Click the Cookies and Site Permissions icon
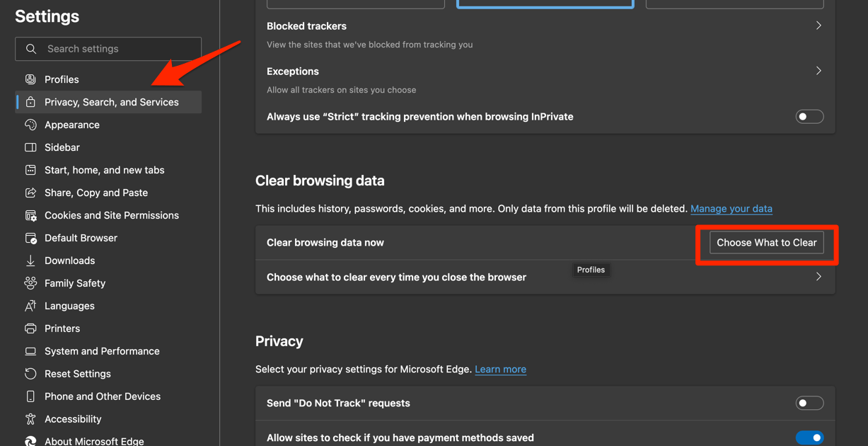The height and width of the screenshot is (446, 868). (x=30, y=215)
